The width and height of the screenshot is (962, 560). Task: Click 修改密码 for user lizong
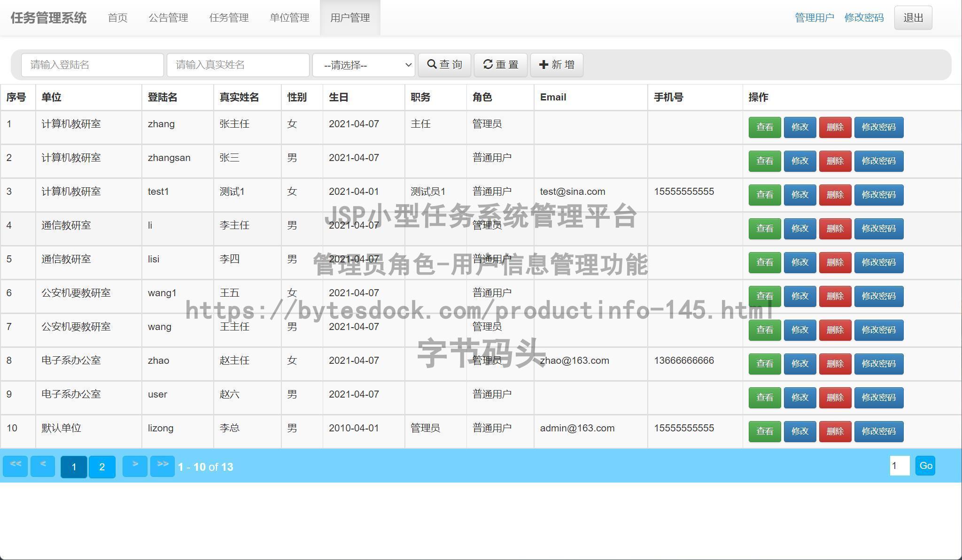tap(878, 431)
